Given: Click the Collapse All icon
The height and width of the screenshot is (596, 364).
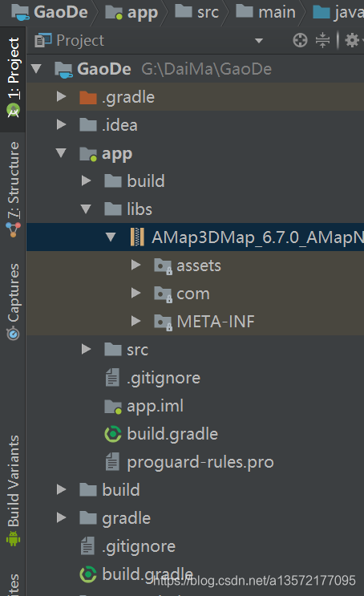Looking at the screenshot, I should pos(322,40).
